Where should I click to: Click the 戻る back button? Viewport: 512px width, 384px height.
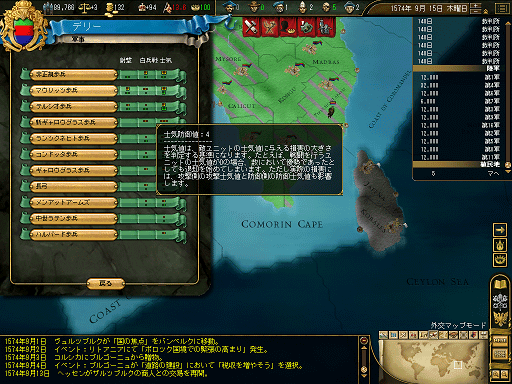click(x=106, y=284)
